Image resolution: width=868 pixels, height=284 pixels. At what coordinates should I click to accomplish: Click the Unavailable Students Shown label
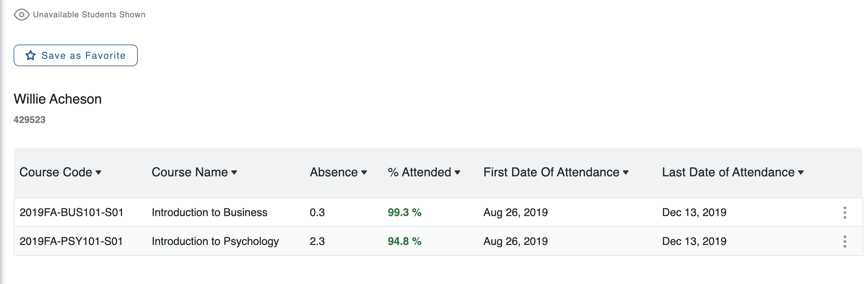[x=89, y=15]
